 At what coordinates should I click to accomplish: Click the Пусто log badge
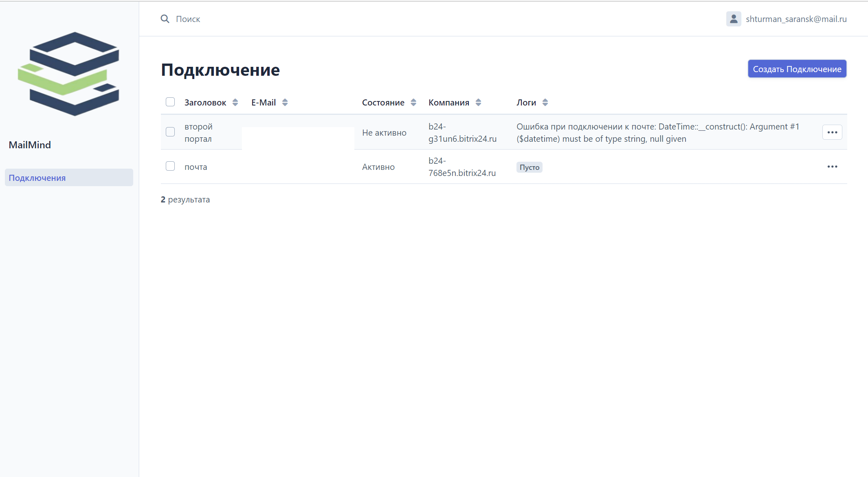coord(529,167)
